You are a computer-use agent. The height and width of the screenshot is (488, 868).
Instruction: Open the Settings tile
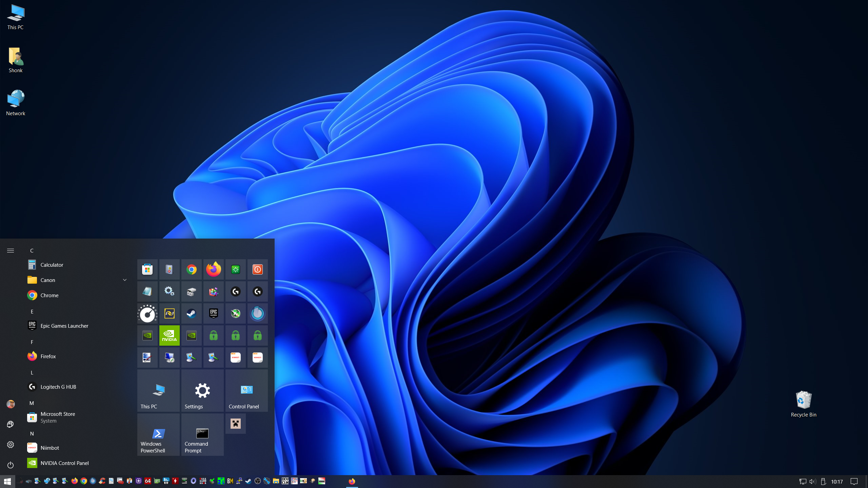click(x=202, y=390)
